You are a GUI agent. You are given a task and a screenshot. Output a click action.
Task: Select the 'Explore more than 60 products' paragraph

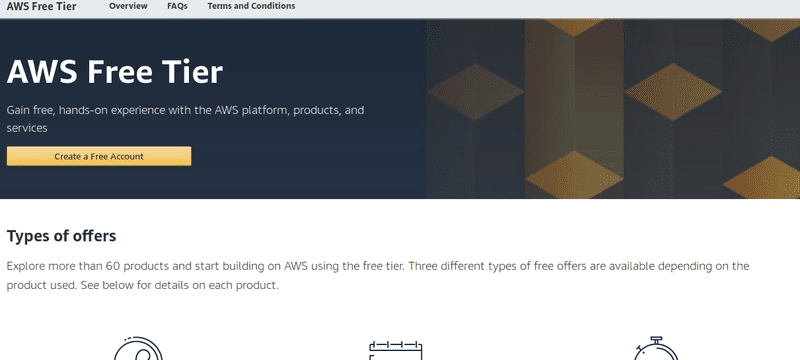point(378,275)
